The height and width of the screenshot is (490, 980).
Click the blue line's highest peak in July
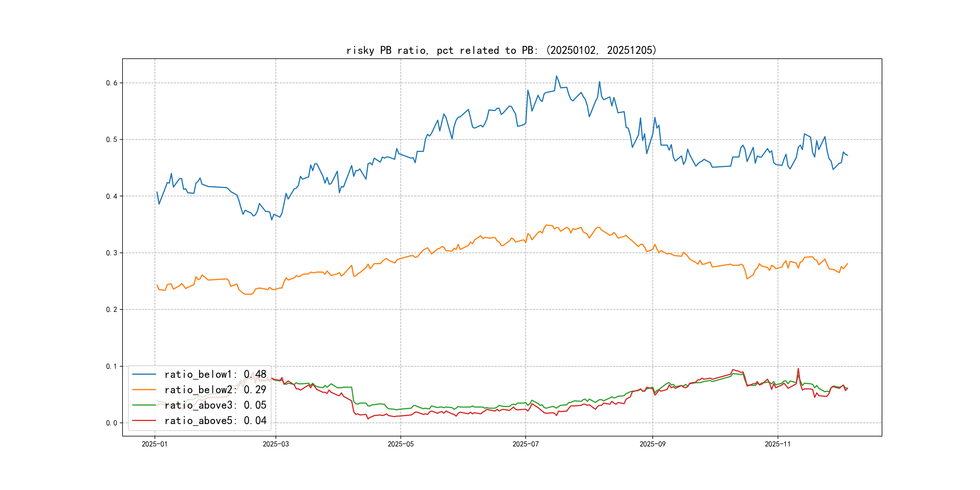coord(556,76)
